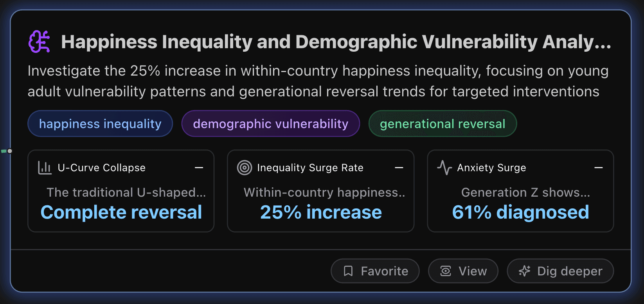Collapse the U-Curve Collapse stat card

coord(199,168)
